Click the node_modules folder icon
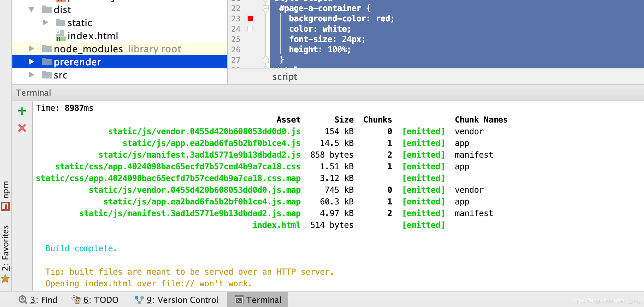Image resolution: width=644 pixels, height=307 pixels. (x=47, y=49)
